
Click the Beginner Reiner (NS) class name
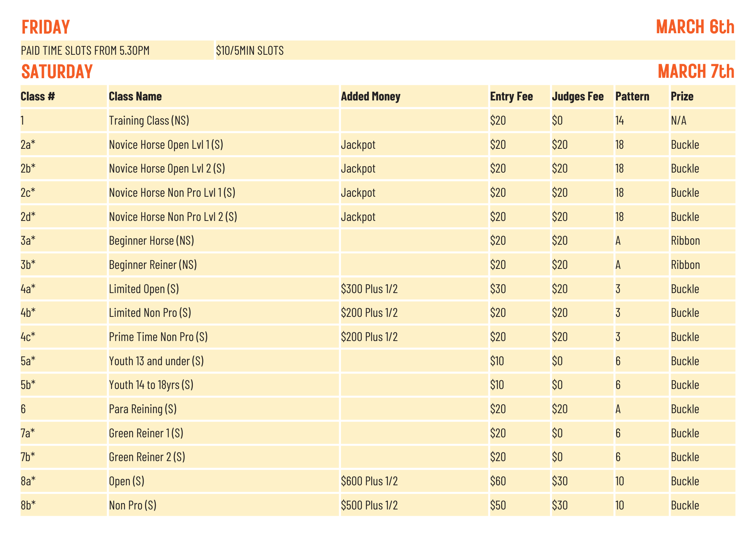153,265
